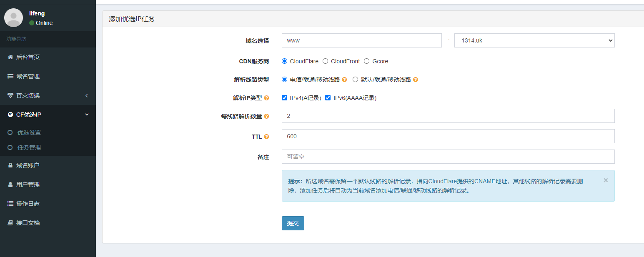
Task: Click help icon beside TTL label
Action: tap(266, 137)
